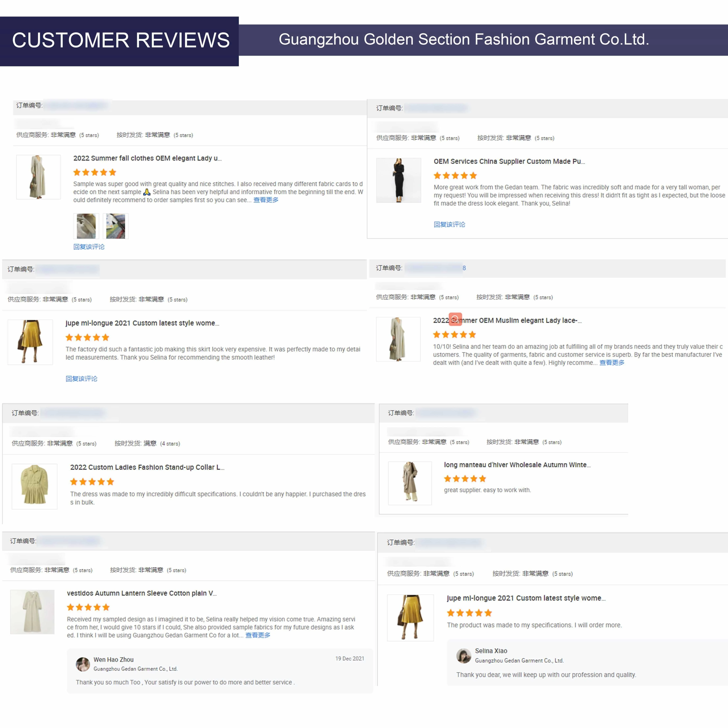The height and width of the screenshot is (728, 728).
Task: Click 回复该评论 under the black dress review
Action: [449, 225]
